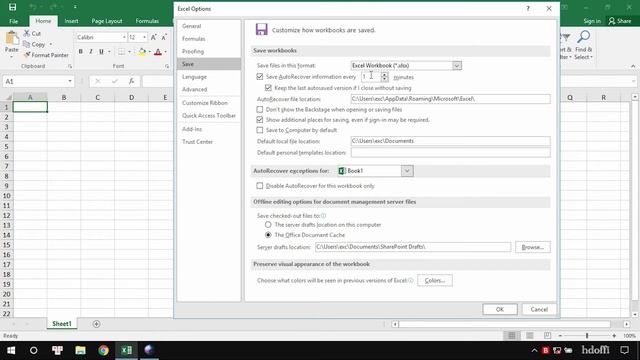The height and width of the screenshot is (360, 640).
Task: Select The Office Document Cache radio button
Action: [x=268, y=235]
